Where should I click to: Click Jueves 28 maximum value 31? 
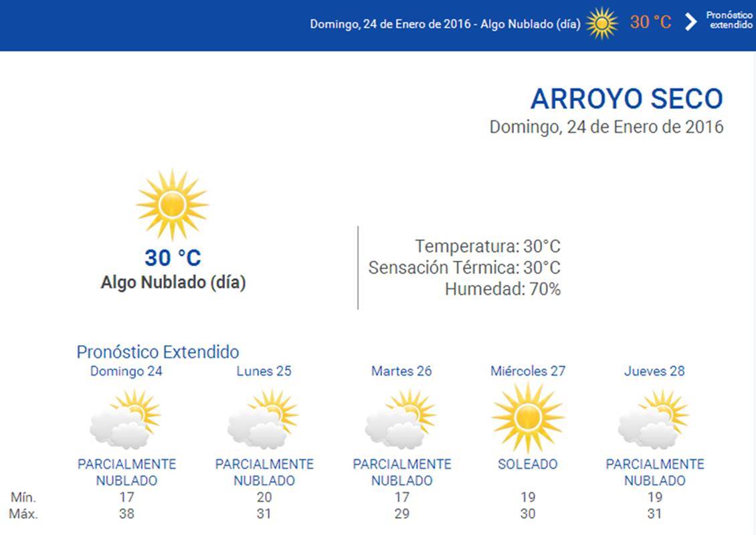655,514
